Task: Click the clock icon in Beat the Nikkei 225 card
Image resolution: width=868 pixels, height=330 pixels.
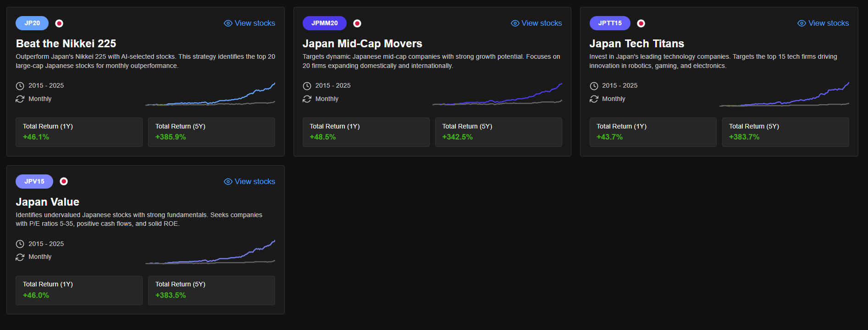Action: (x=20, y=86)
